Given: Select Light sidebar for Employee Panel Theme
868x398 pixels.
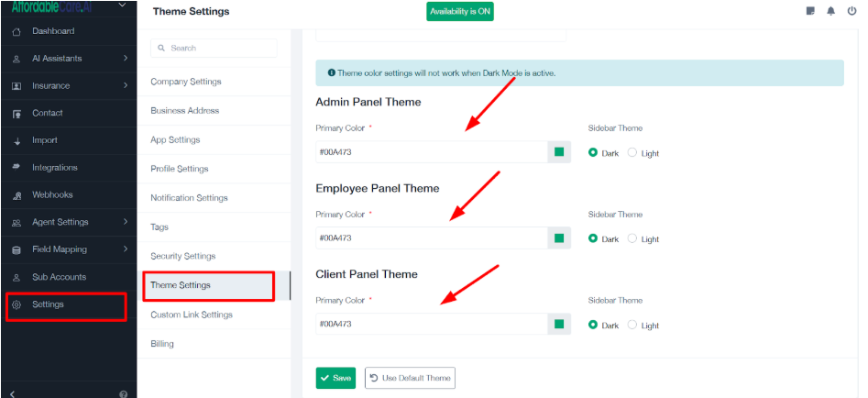Looking at the screenshot, I should (632, 238).
